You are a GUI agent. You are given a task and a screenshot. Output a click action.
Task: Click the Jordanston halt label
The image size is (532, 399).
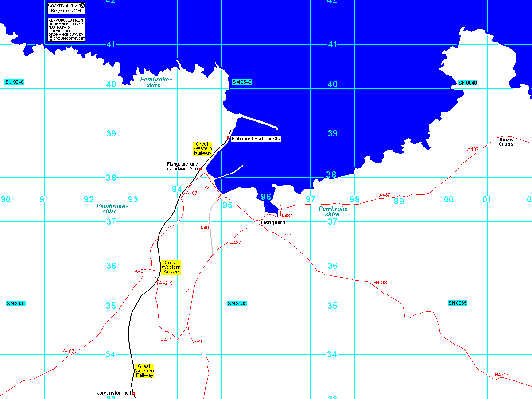pos(114,393)
